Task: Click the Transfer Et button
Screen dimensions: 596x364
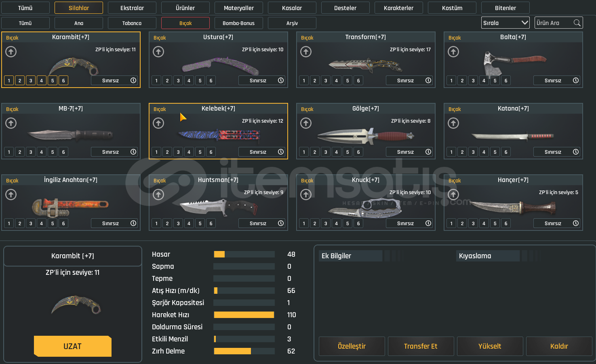Action: (x=421, y=346)
